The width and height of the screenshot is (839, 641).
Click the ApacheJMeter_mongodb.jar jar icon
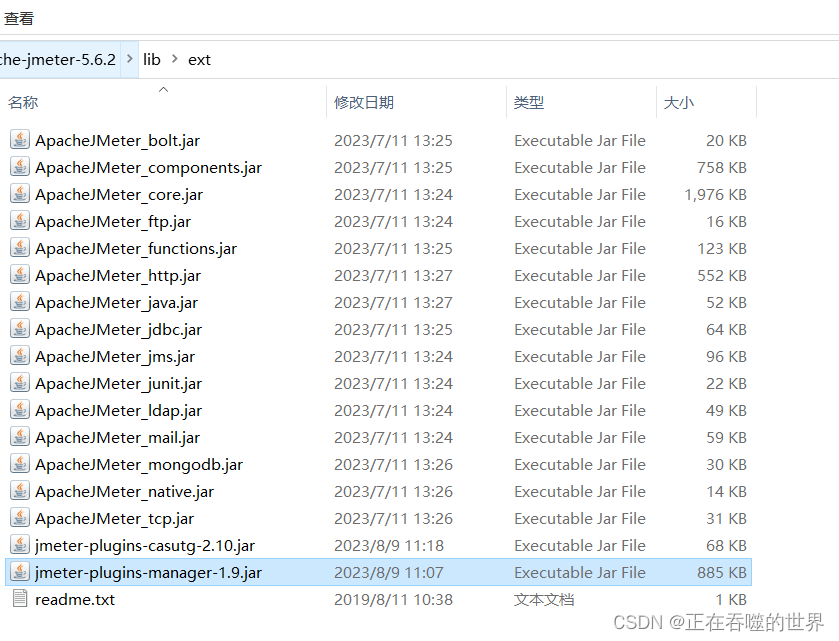pos(20,464)
